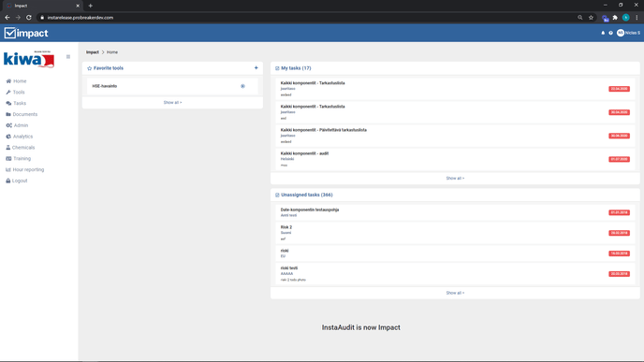This screenshot has height=362, width=644.
Task: Open Documents in sidebar
Action: coord(22,114)
